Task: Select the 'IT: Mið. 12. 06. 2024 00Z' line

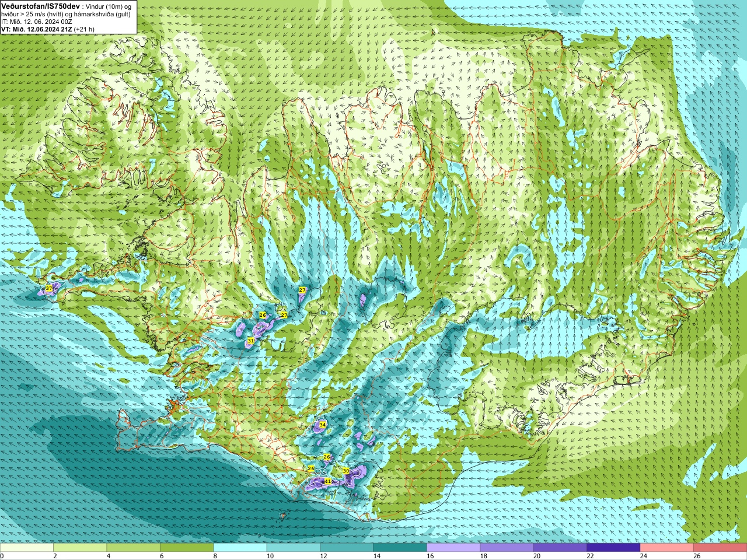Action: click(37, 22)
